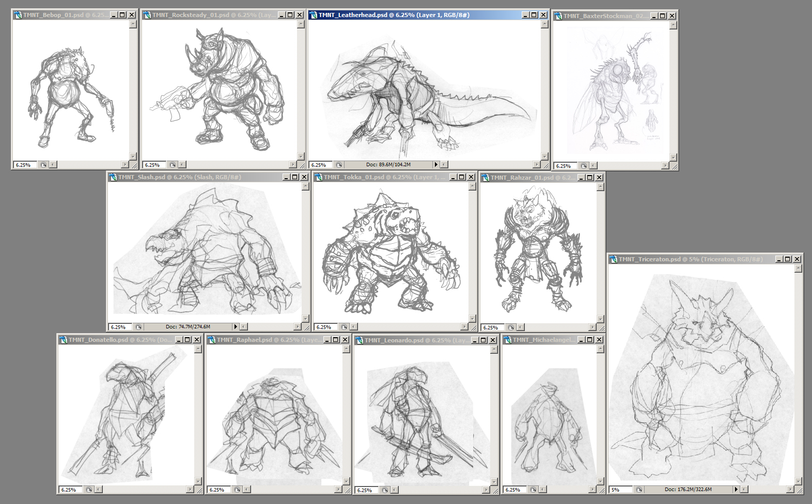Click the document icon of the TMNT_Raphael.psd window
This screenshot has height=504, width=812.
click(212, 340)
